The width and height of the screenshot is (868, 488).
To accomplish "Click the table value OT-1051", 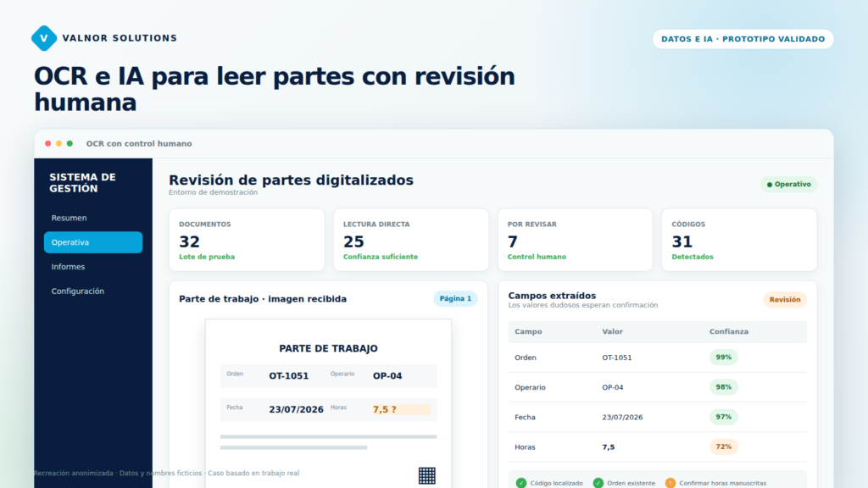I will [x=617, y=358].
